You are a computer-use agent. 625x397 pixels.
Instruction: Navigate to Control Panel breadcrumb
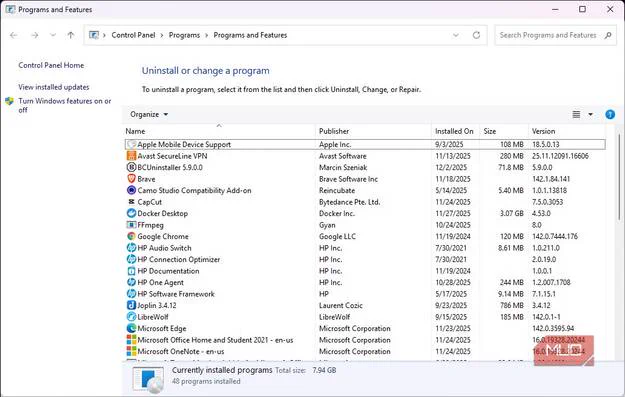133,35
